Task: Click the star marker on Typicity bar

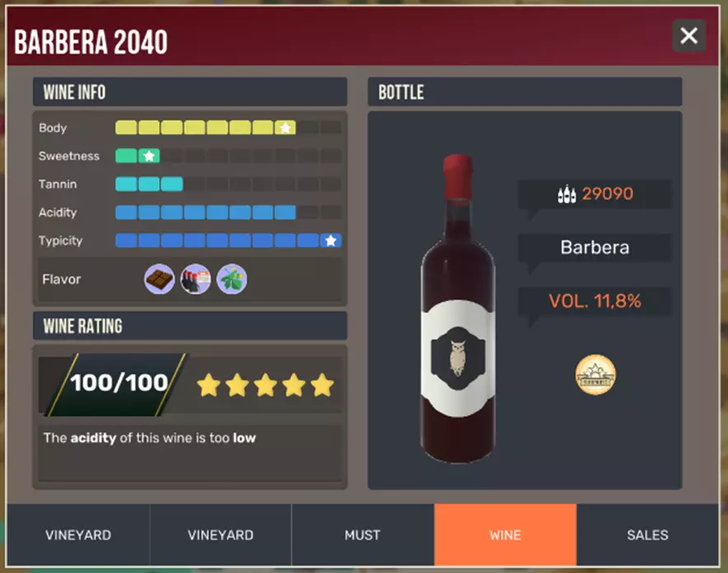Action: click(x=330, y=240)
